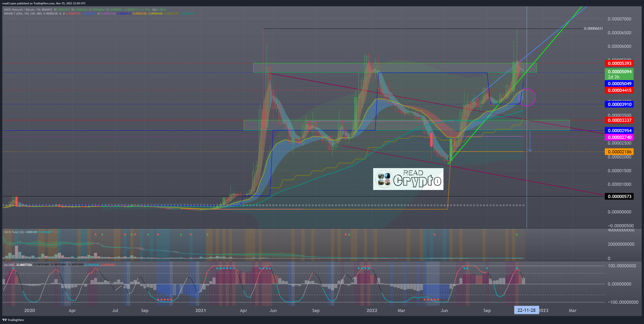644x324 pixels.
Task: Click the blue 0.00003910 price label
Action: [x=619, y=104]
